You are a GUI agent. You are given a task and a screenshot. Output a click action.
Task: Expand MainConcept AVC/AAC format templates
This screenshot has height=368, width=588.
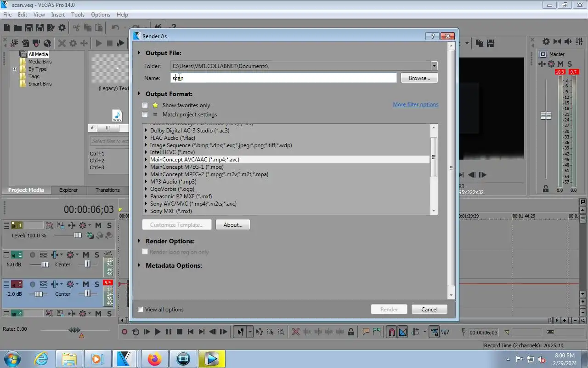pos(146,160)
